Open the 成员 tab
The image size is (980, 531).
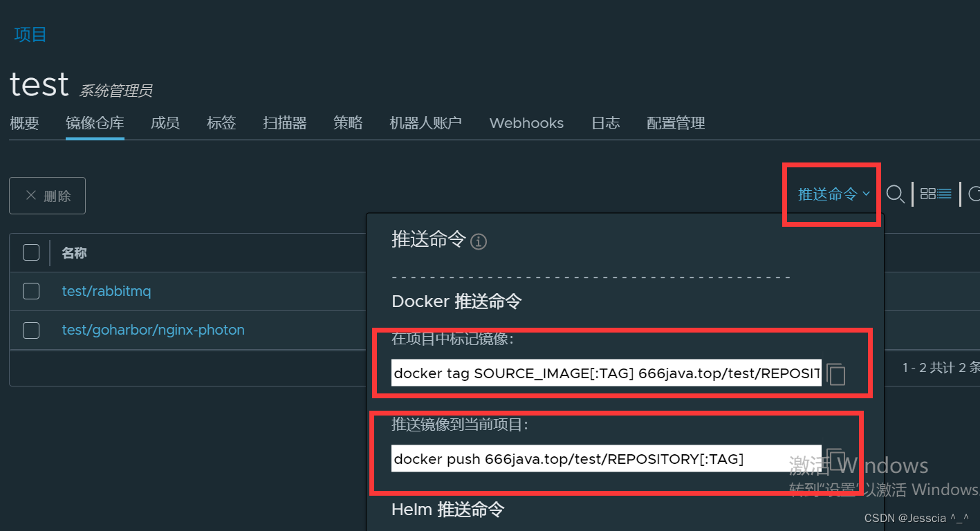click(165, 123)
